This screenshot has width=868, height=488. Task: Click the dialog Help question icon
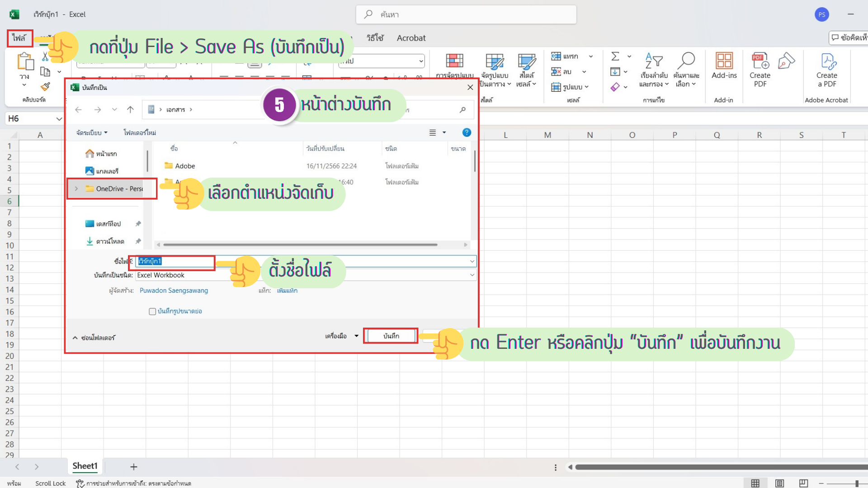[x=467, y=132]
